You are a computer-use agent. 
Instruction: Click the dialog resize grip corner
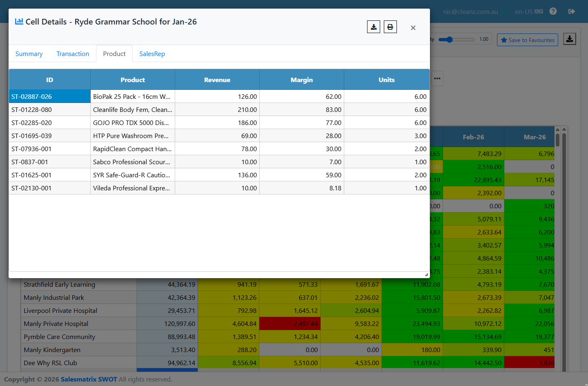point(427,274)
